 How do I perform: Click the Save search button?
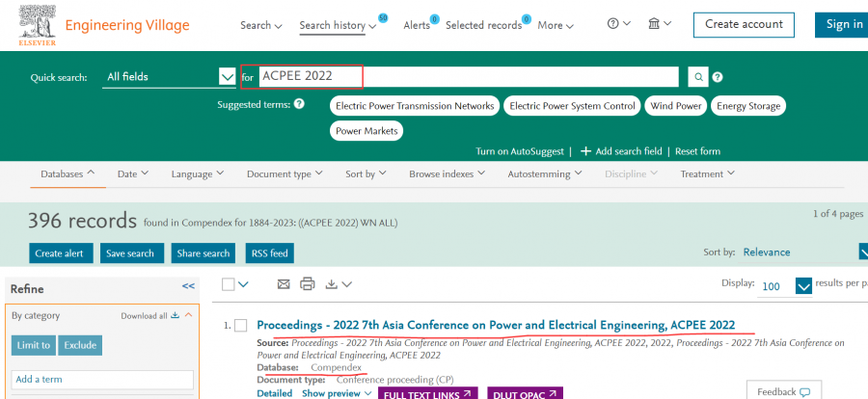(x=130, y=253)
